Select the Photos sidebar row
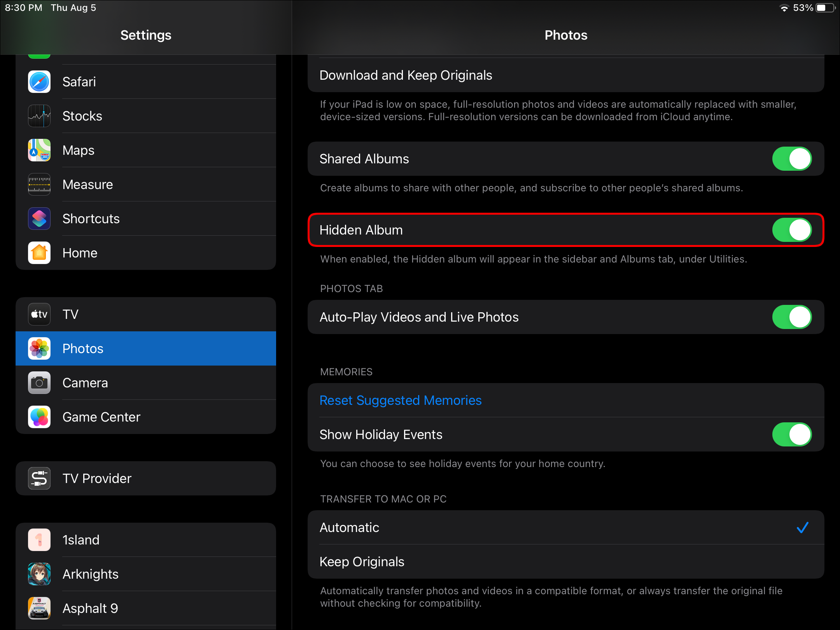The image size is (840, 630). coord(146,348)
